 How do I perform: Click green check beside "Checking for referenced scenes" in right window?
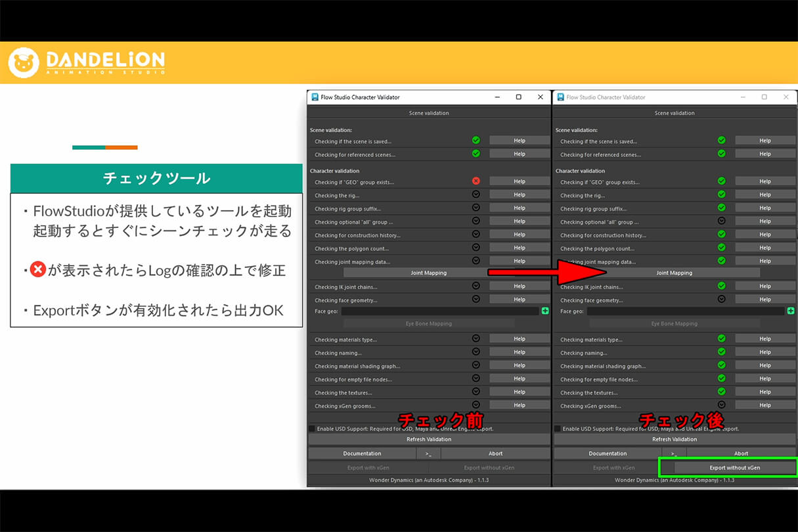722,154
